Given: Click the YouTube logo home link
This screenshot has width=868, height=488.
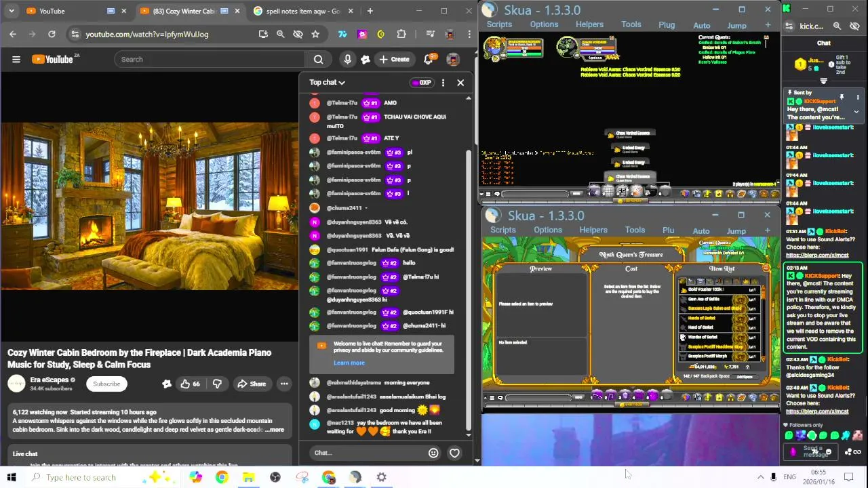Looking at the screenshot, I should click(x=52, y=59).
